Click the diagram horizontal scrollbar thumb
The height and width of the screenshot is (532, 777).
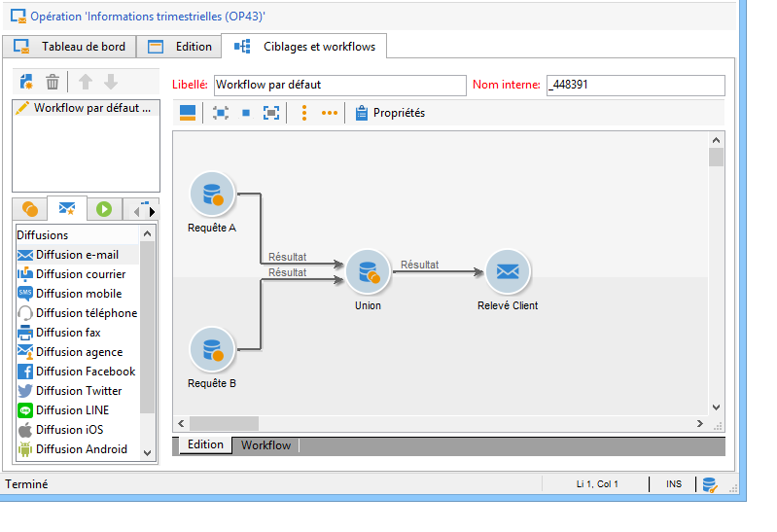tap(224, 423)
